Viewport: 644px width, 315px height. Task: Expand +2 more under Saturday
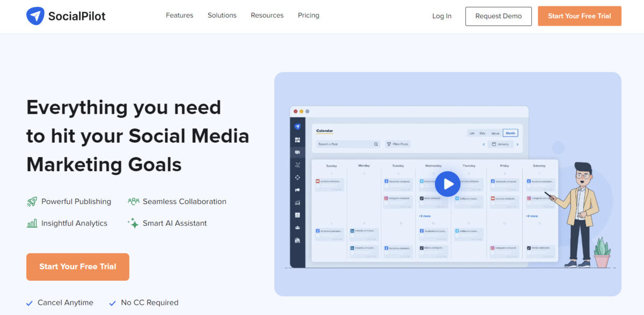click(532, 216)
